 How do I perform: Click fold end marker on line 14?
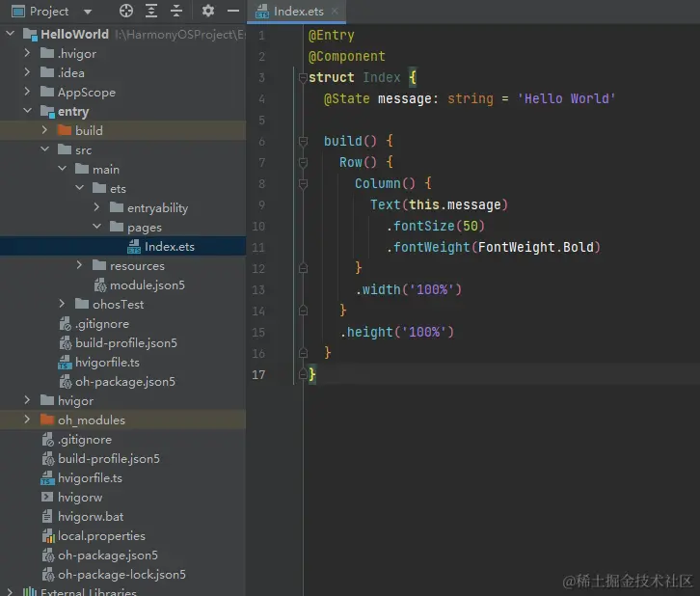click(x=303, y=311)
